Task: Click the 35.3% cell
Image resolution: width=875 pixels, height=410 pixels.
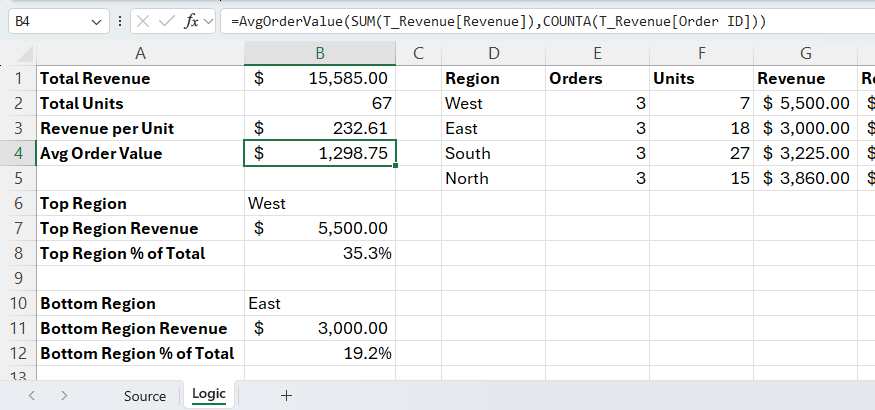Action: point(320,253)
